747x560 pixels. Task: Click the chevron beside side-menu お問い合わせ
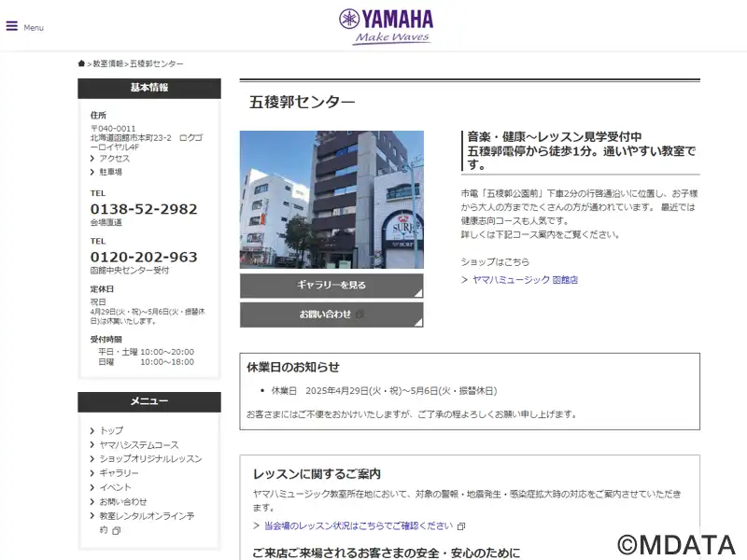tap(92, 502)
